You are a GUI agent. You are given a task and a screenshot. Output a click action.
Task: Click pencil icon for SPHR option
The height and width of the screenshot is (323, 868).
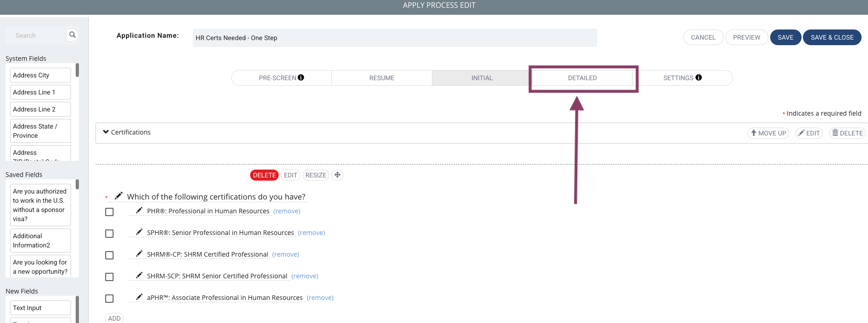(x=139, y=232)
